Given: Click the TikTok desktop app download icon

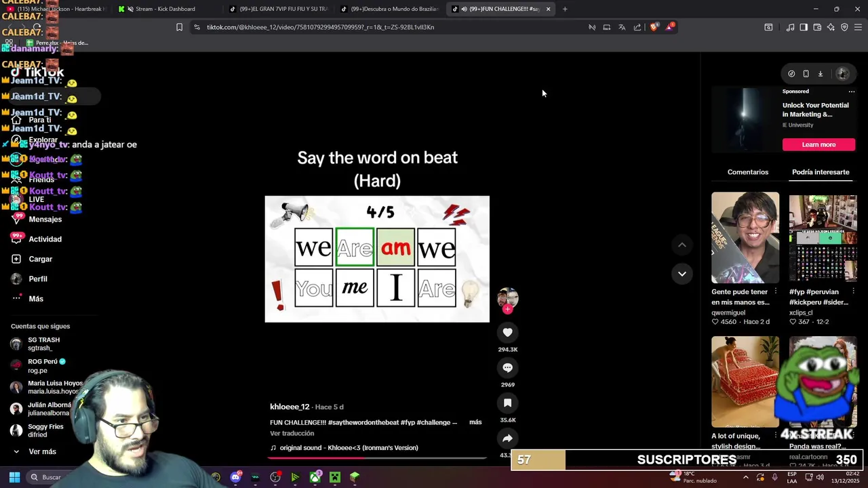Looking at the screenshot, I should point(820,74).
